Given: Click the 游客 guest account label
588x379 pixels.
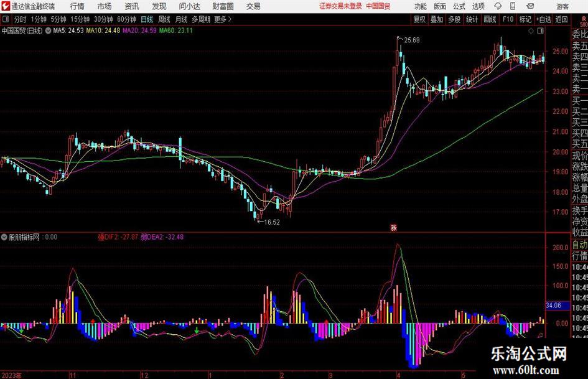Looking at the screenshot, I should (x=562, y=6).
